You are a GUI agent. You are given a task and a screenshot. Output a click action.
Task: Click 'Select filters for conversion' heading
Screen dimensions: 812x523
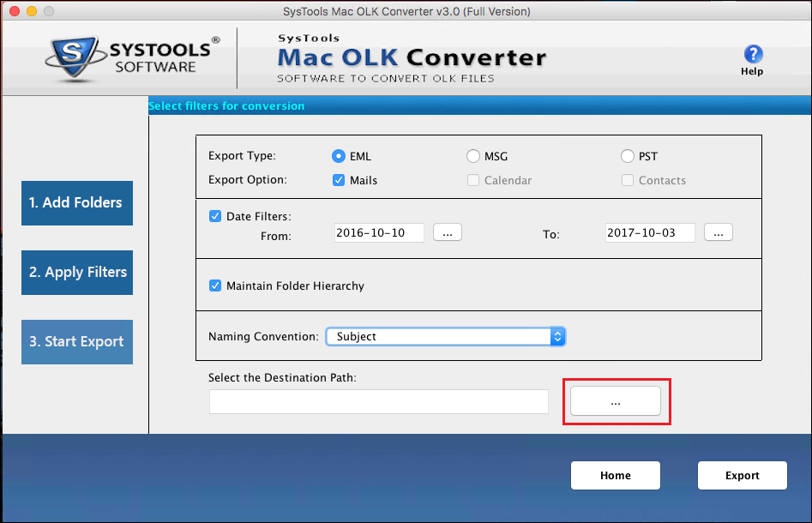[226, 105]
